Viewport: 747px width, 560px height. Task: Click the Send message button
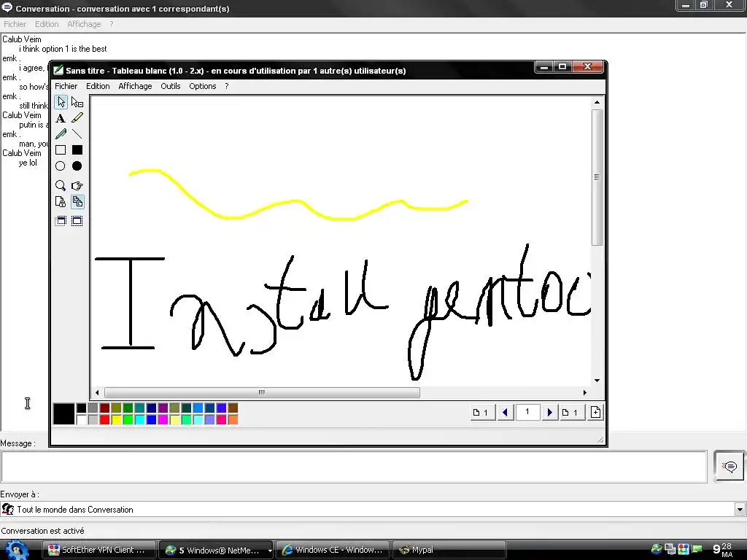tap(729, 466)
